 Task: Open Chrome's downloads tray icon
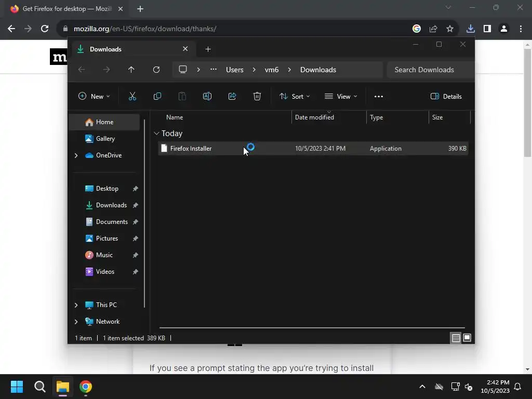(471, 29)
